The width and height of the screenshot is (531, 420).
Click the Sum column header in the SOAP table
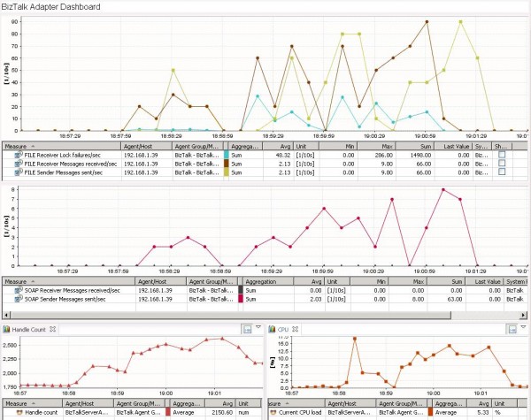coord(446,281)
